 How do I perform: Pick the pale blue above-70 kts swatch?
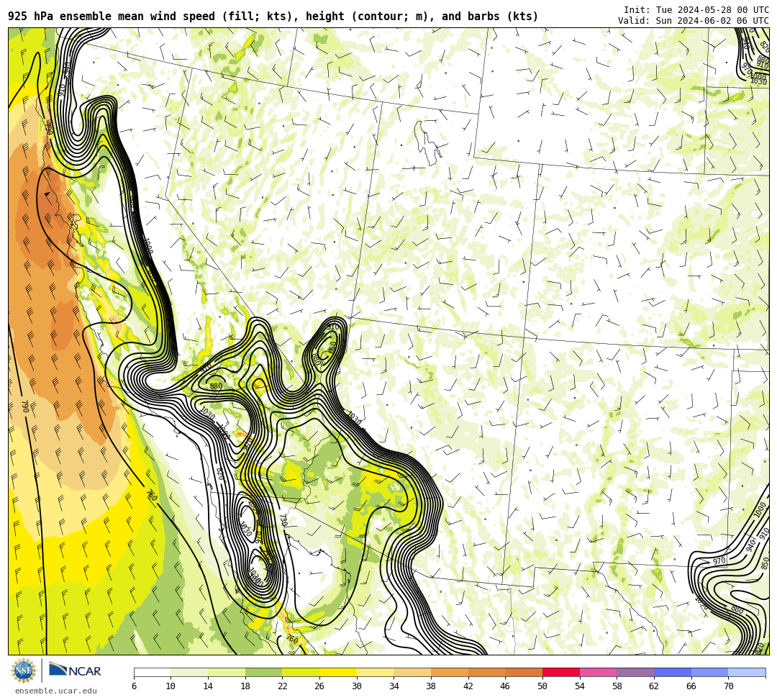[747, 672]
